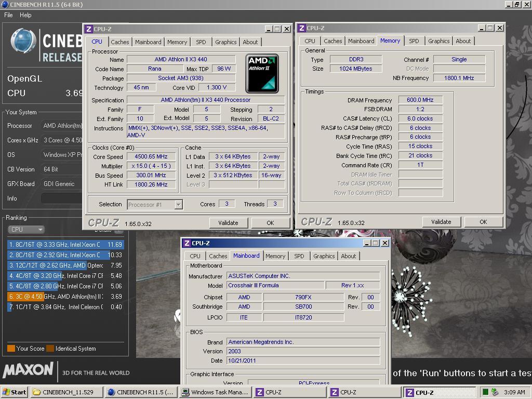Viewport: 532px width, 399px height.
Task: Click Validate in the Memory window
Action: point(441,222)
